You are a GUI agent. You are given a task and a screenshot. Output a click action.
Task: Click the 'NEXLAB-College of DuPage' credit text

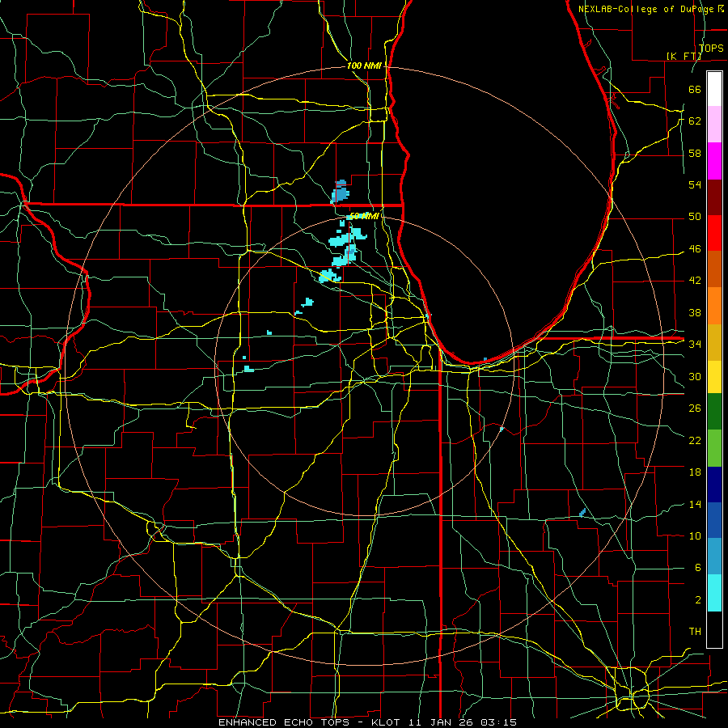pos(647,9)
